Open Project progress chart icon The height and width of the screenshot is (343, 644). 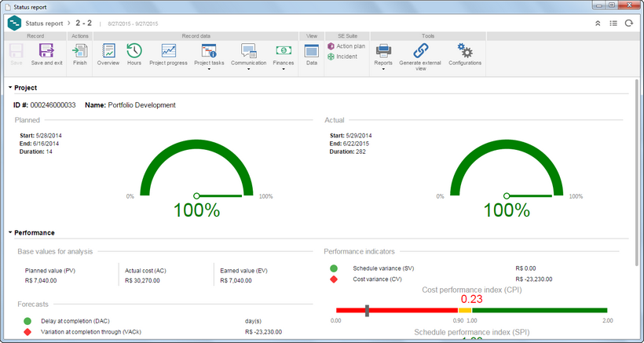tap(168, 51)
